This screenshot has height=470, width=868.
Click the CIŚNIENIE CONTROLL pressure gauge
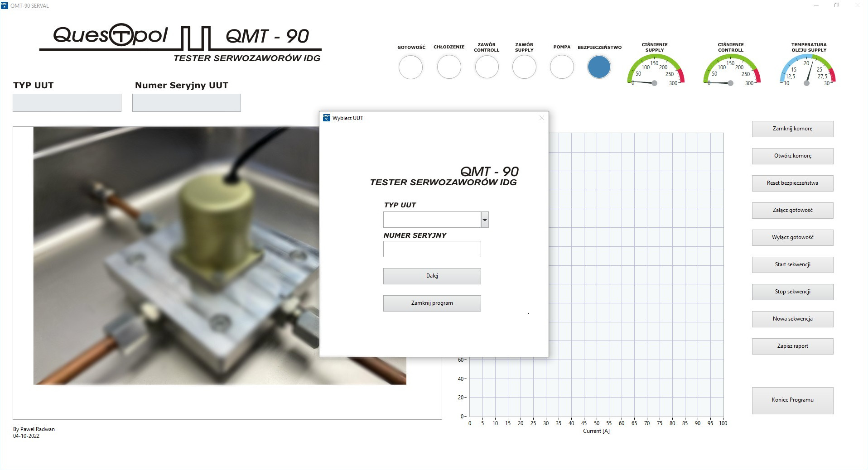point(732,70)
